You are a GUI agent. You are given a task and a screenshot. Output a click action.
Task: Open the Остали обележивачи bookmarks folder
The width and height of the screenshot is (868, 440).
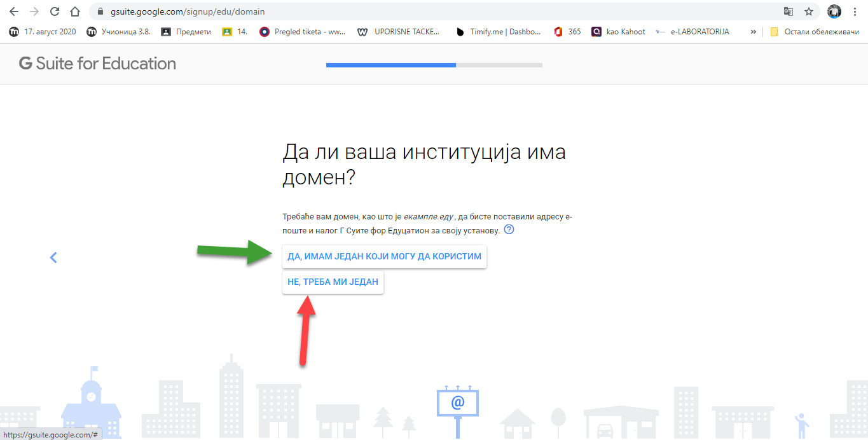[x=814, y=32]
